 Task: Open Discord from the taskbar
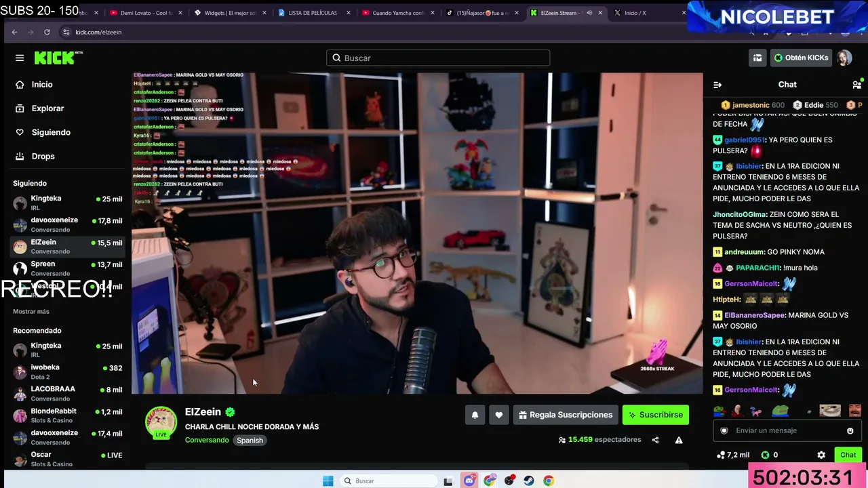(469, 481)
